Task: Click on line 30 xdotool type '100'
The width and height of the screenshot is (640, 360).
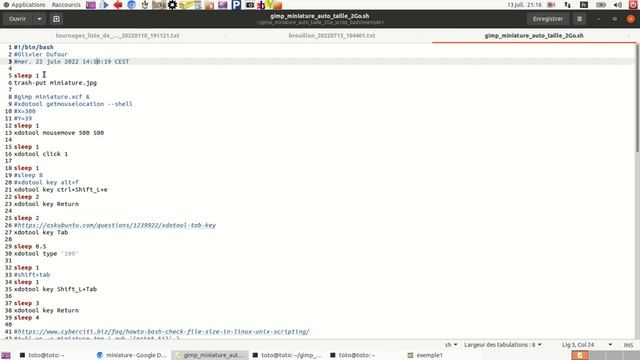Action: (46, 253)
